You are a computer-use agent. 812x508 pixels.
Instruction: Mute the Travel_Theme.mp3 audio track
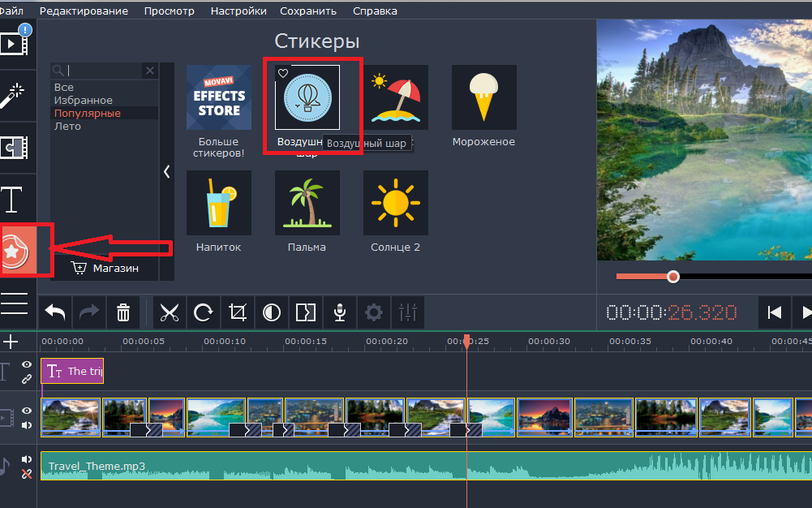pos(27,460)
